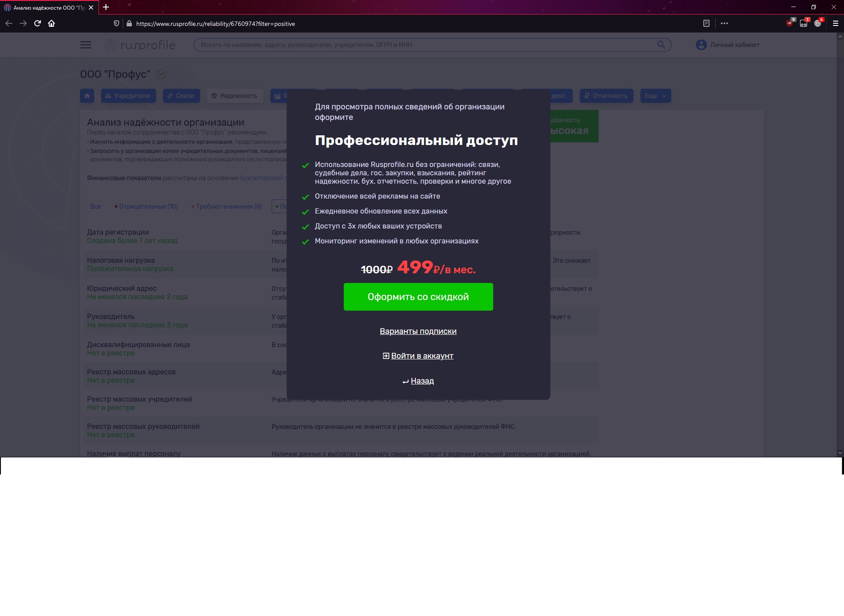Click the Личный кабинет label
Screen dimensions: 844x616
pyautogui.click(x=735, y=45)
